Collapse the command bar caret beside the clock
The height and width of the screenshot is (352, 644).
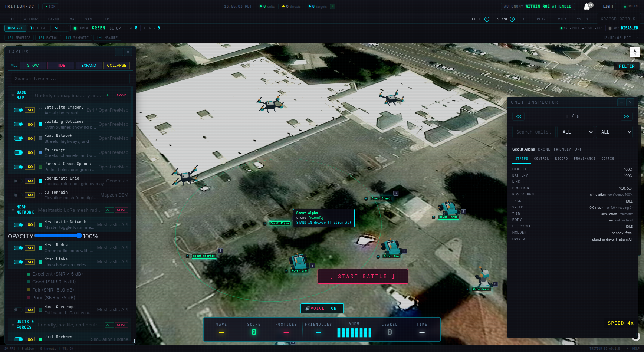click(x=638, y=38)
